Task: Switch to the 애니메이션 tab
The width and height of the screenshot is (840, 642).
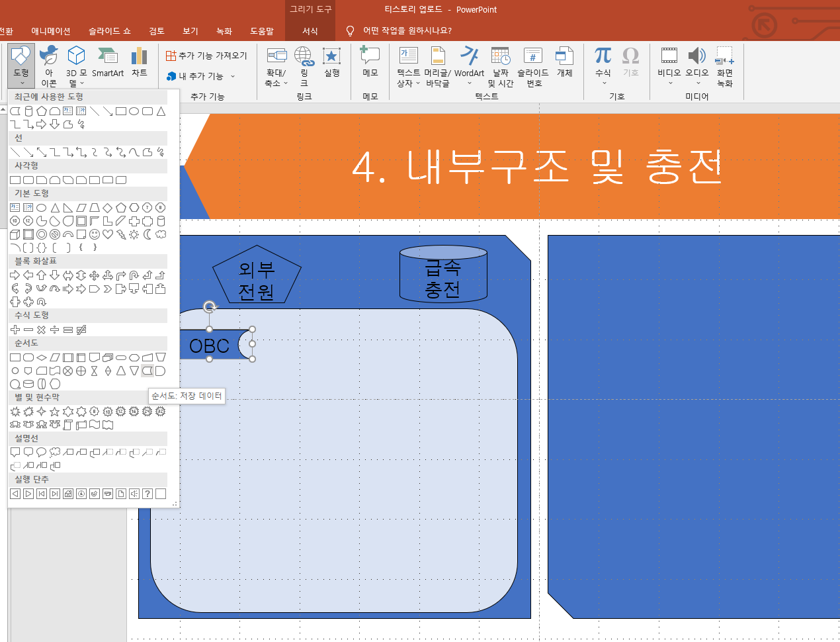Action: (51, 31)
